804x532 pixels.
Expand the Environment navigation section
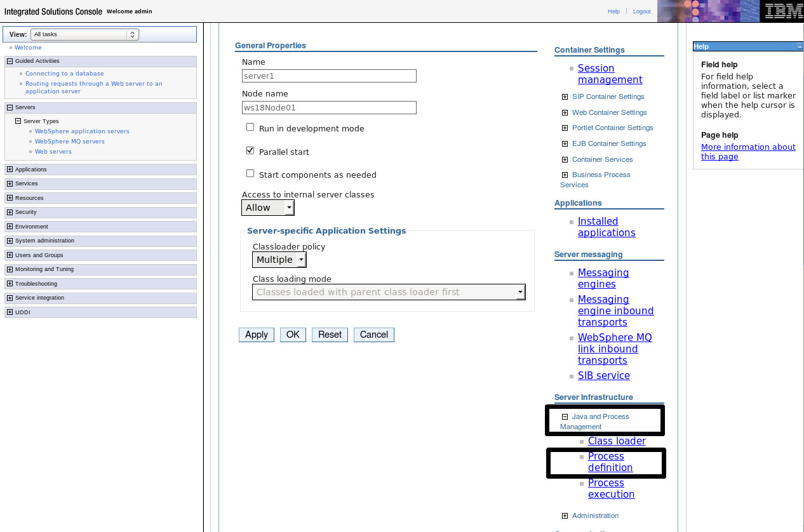10,227
